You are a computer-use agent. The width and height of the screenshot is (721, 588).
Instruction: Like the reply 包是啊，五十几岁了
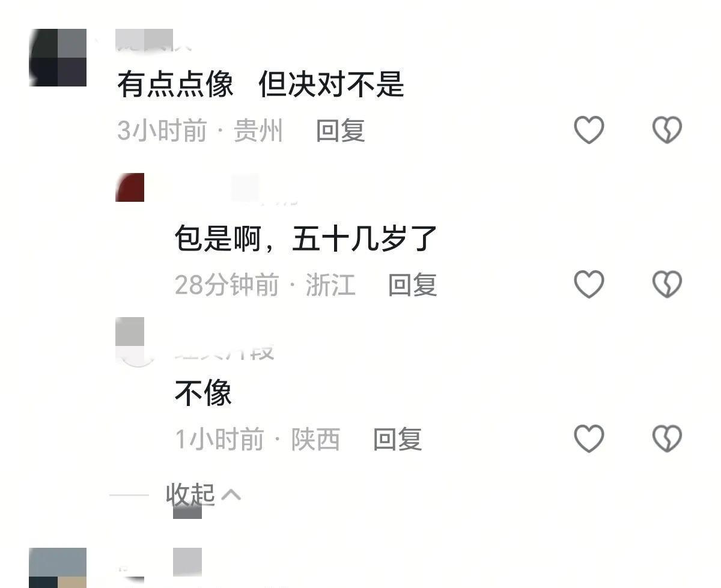click(589, 284)
